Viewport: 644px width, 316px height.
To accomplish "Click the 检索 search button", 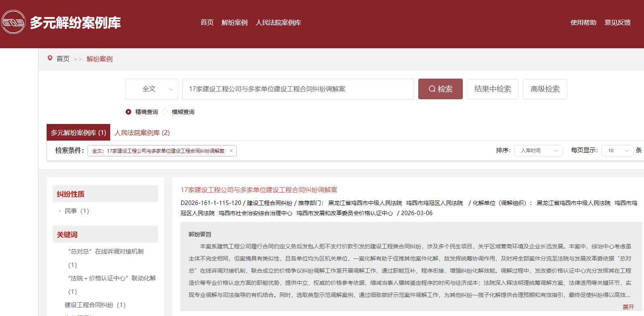I will pyautogui.click(x=440, y=89).
